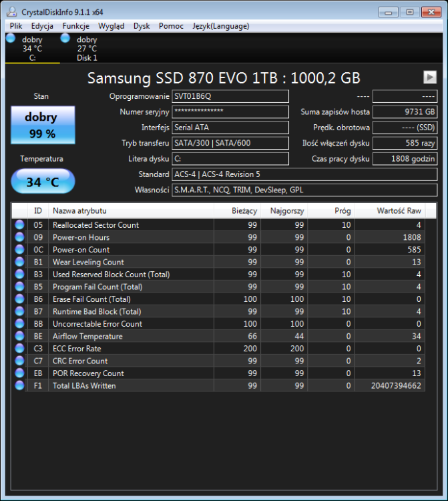Click status orb beside Total LBAs Written
The width and height of the screenshot is (448, 501).
tap(19, 385)
